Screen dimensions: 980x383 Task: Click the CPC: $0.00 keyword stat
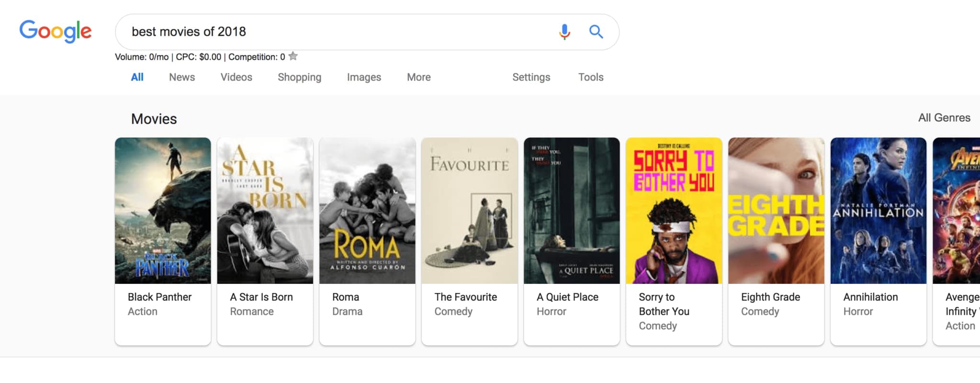pos(199,57)
